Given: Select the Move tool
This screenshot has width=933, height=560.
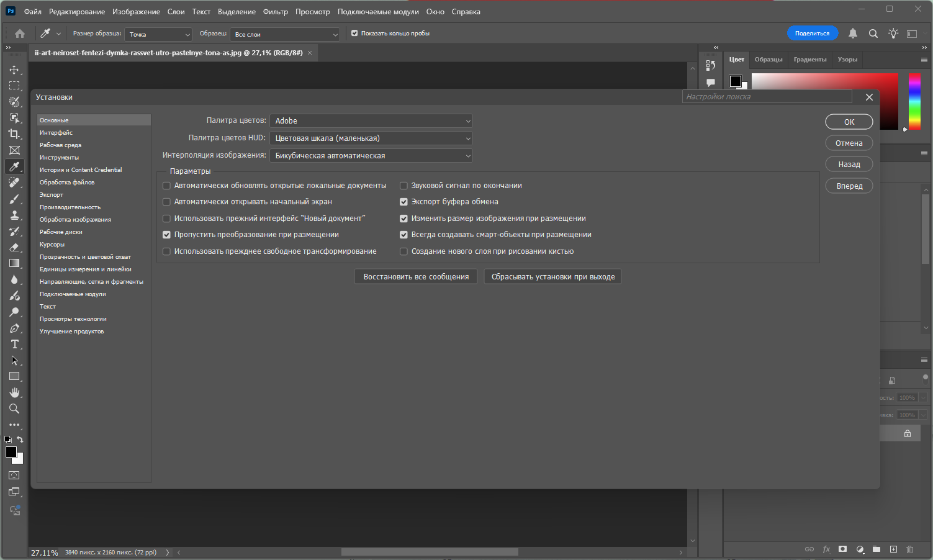Looking at the screenshot, I should [14, 70].
